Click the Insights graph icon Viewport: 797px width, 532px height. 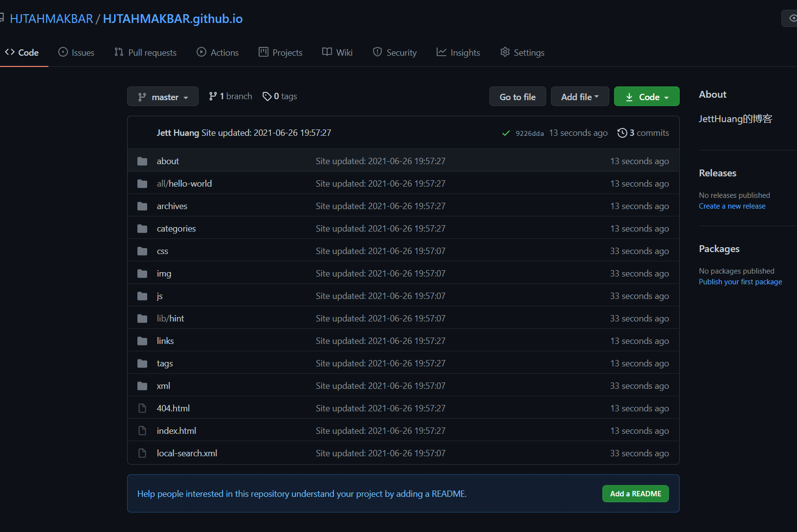pos(442,52)
